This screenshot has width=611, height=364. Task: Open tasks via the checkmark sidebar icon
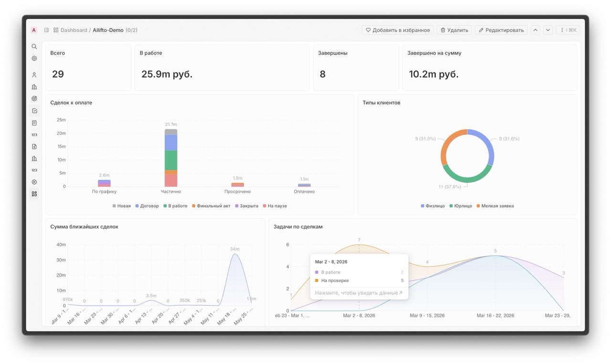(x=34, y=111)
